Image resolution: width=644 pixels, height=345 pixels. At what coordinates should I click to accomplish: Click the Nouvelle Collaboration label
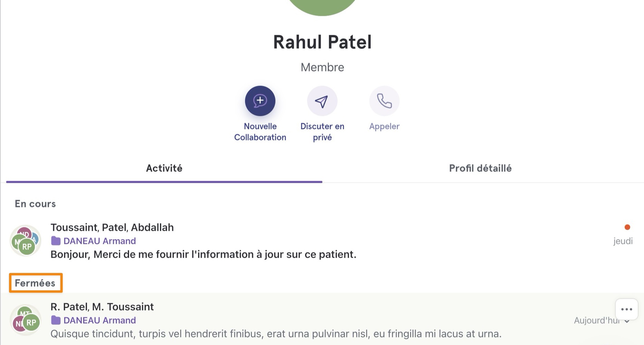260,132
